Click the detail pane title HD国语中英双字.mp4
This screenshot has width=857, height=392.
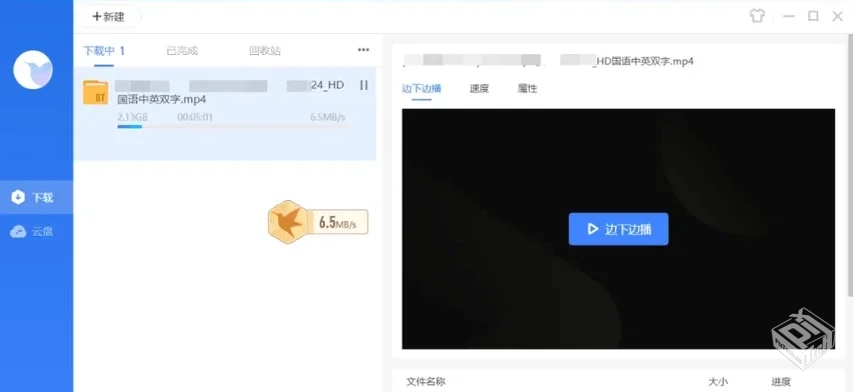tap(644, 61)
